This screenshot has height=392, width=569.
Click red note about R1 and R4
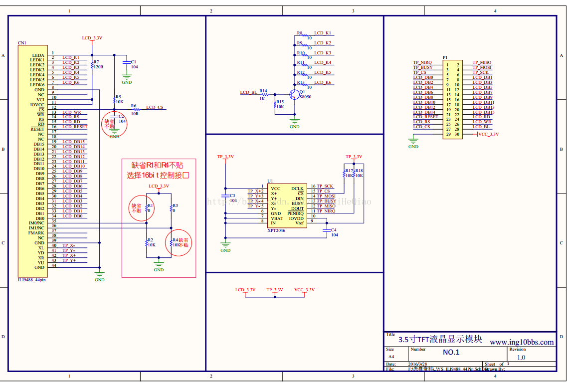(157, 166)
